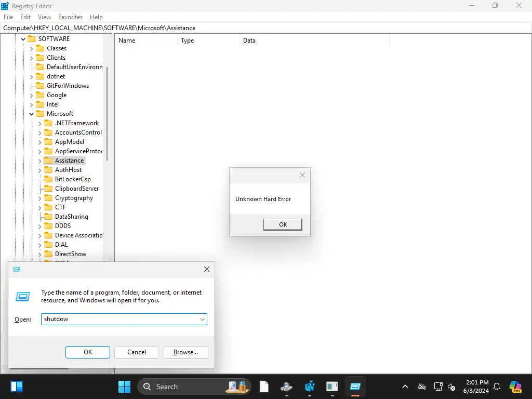Show hidden system tray icons
532x399 pixels.
[405, 387]
